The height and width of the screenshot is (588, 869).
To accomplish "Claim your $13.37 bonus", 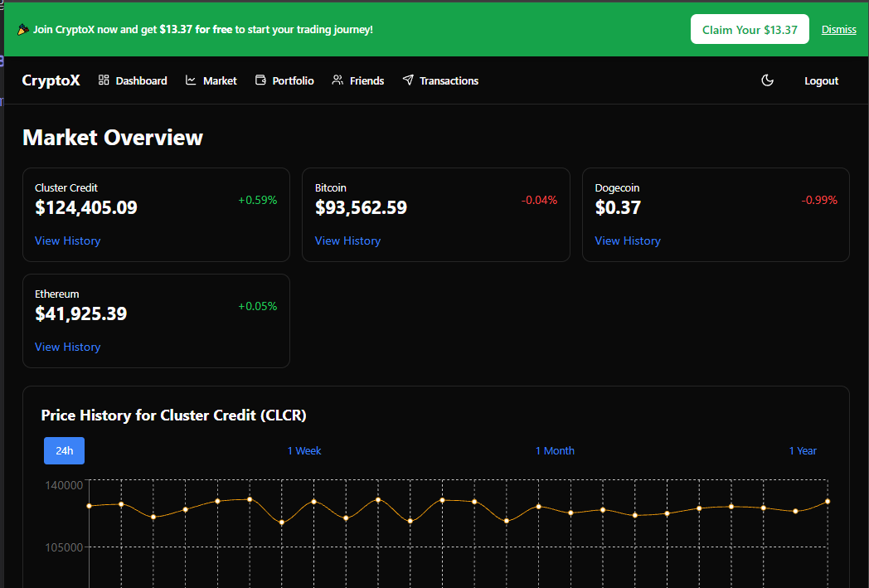I will coord(750,30).
